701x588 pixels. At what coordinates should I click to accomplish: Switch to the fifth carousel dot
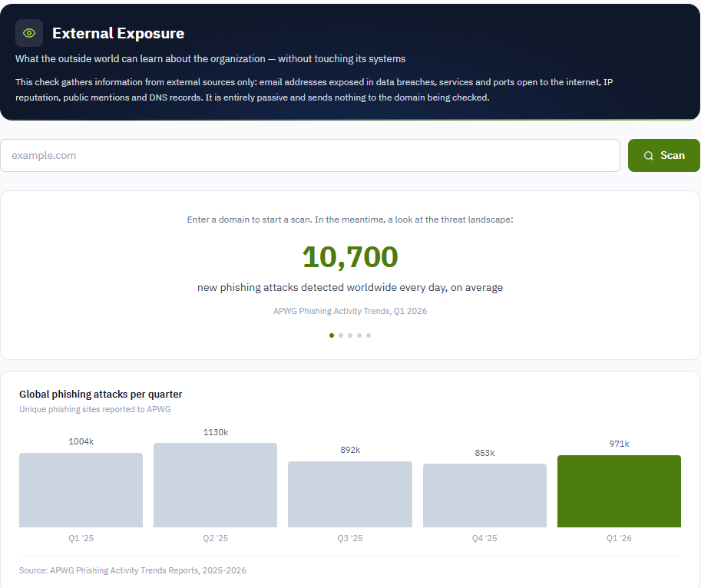tap(369, 335)
